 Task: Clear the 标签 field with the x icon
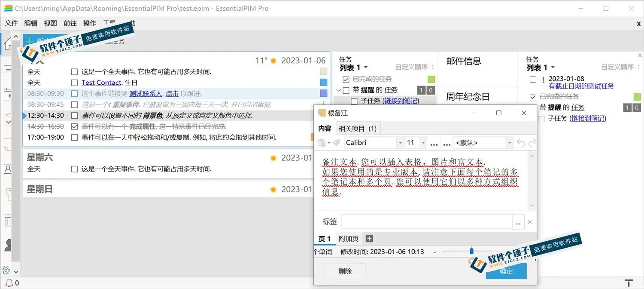529,222
